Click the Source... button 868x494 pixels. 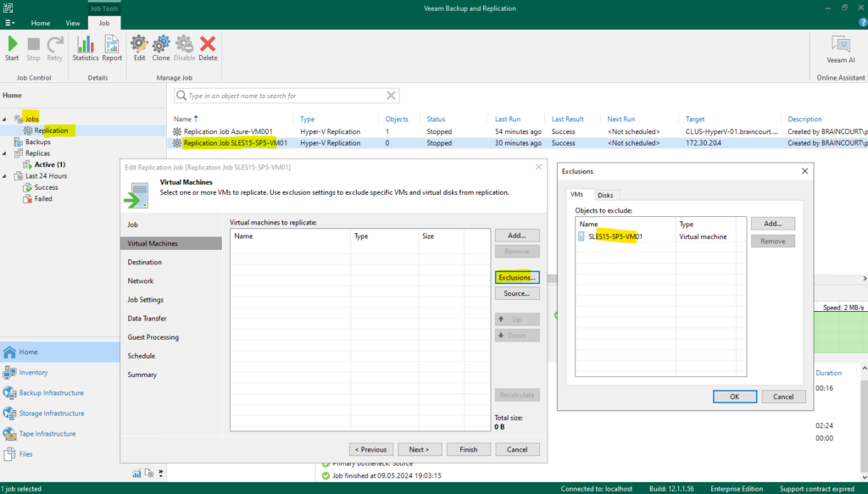[x=517, y=294]
